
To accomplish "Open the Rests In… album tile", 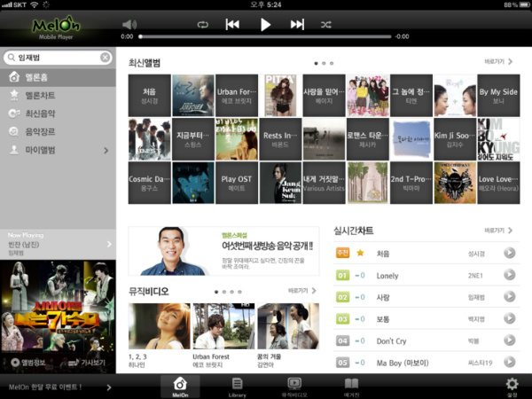I will pos(280,139).
